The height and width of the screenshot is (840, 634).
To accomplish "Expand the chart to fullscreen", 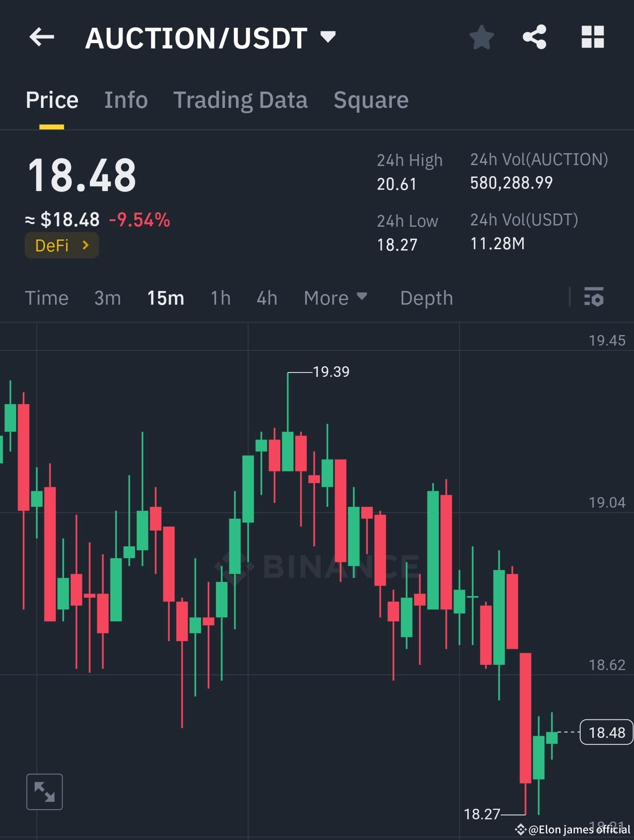I will pos(44,791).
